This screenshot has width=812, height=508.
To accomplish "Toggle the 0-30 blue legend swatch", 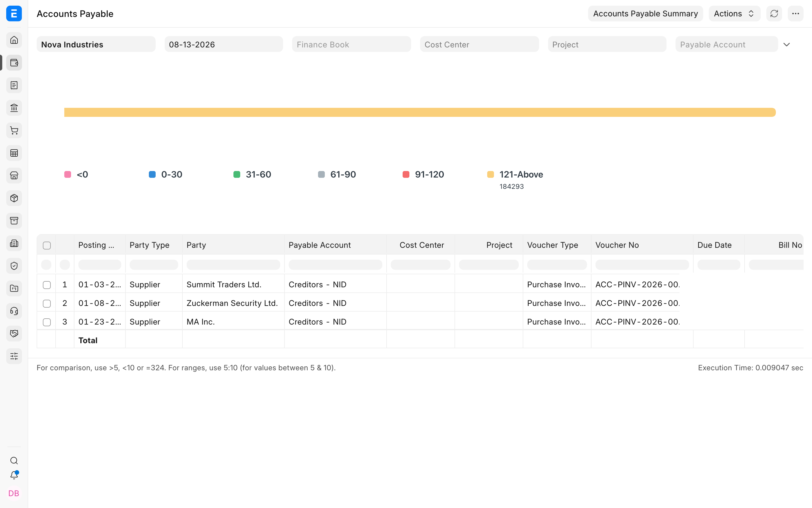I will point(152,174).
